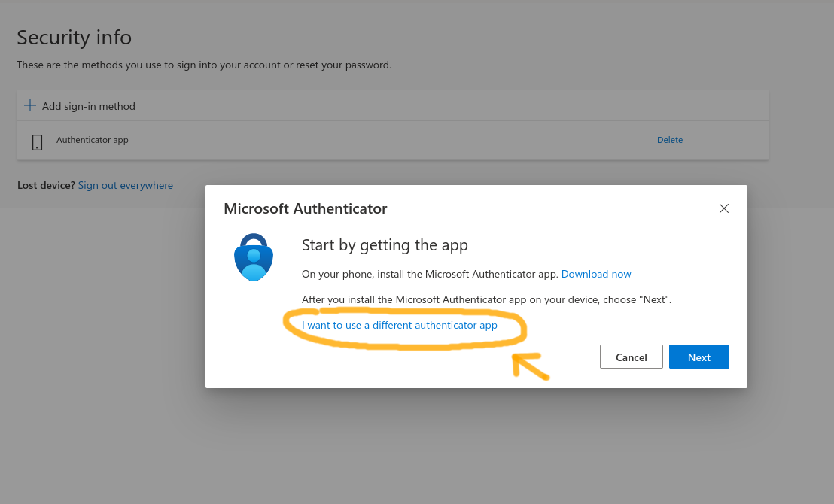Delete the Authenticator app sign-in method
Screen dimensions: 834x504
[670, 140]
